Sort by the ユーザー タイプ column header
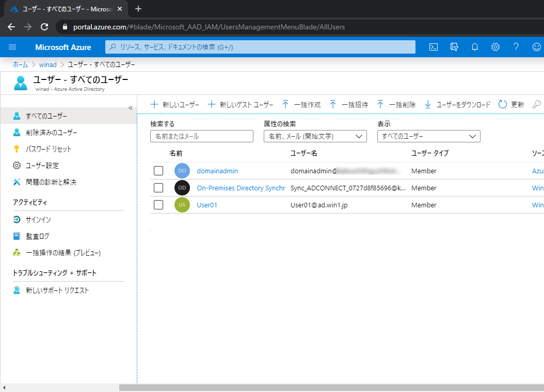This screenshot has height=392, width=544. 430,153
